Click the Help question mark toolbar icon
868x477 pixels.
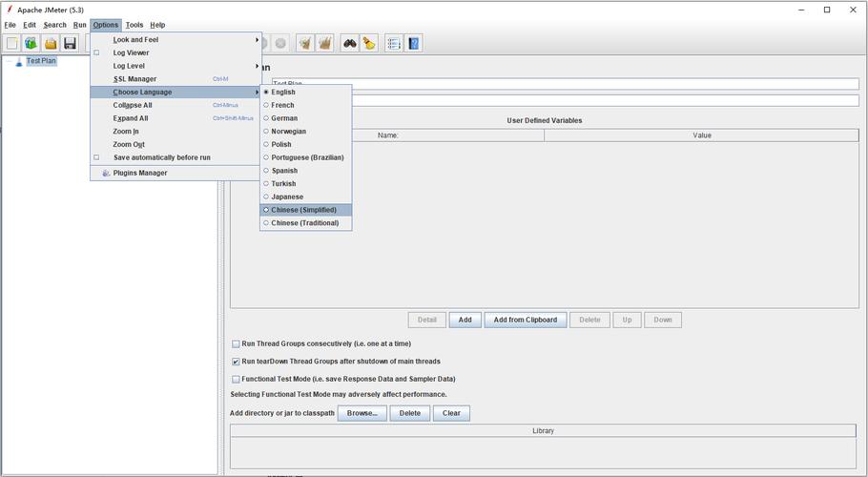tap(414, 43)
